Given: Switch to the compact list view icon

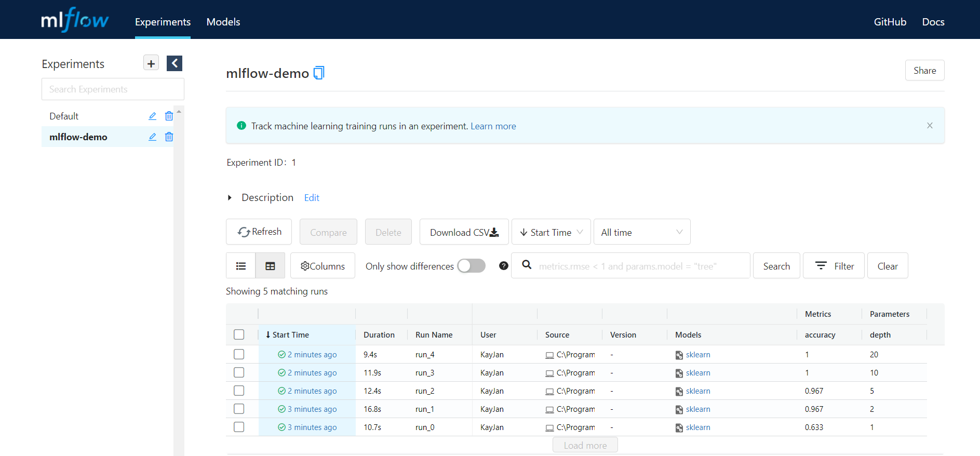Looking at the screenshot, I should (x=241, y=266).
